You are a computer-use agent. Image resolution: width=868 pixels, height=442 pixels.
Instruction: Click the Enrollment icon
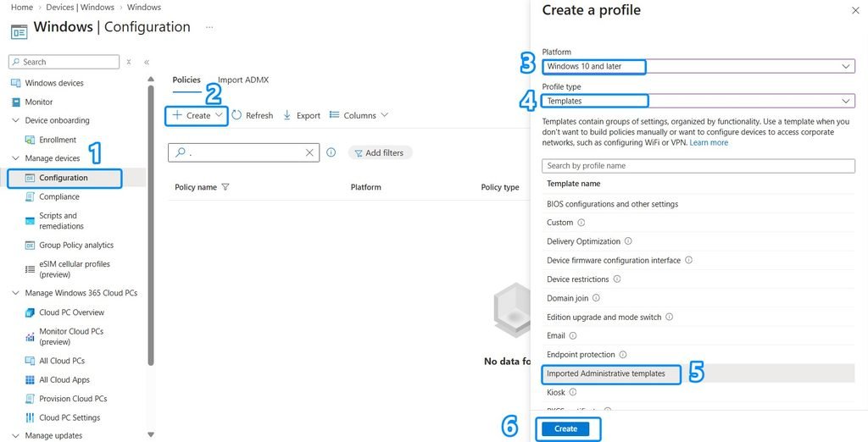(x=30, y=140)
